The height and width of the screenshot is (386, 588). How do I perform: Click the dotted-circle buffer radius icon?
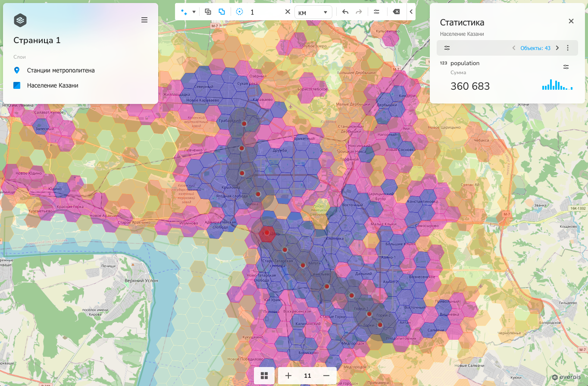(x=240, y=12)
